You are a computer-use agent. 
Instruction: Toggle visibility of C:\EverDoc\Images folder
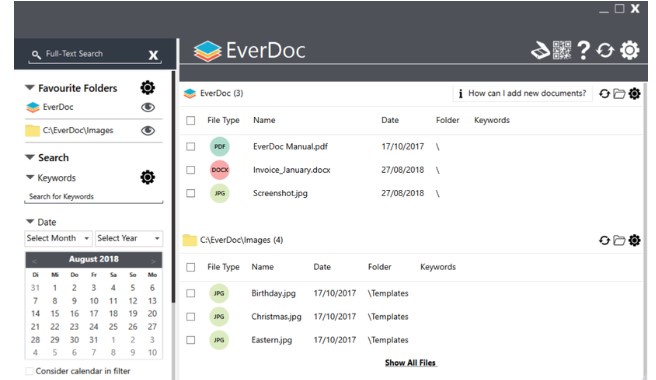148,131
